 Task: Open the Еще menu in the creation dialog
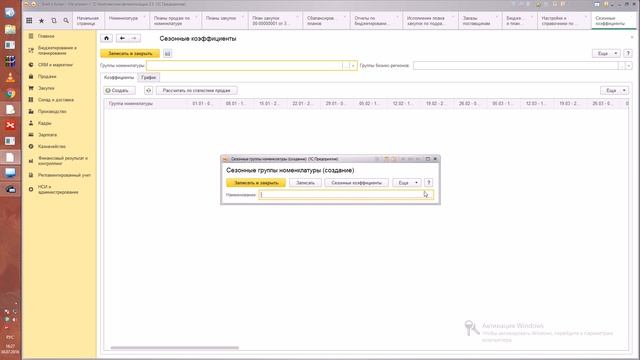(x=407, y=182)
